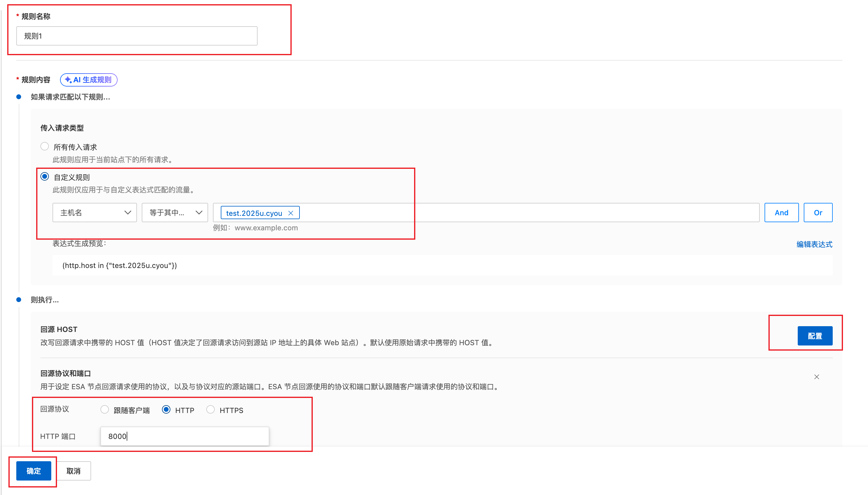The image size is (868, 495).
Task: Open the 编辑表达式 link
Action: pos(814,244)
